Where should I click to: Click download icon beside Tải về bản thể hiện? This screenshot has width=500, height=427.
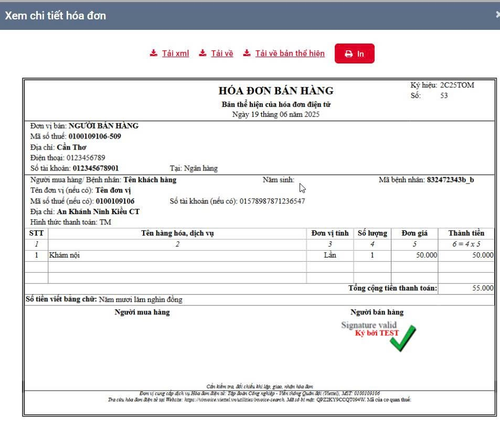pos(247,53)
